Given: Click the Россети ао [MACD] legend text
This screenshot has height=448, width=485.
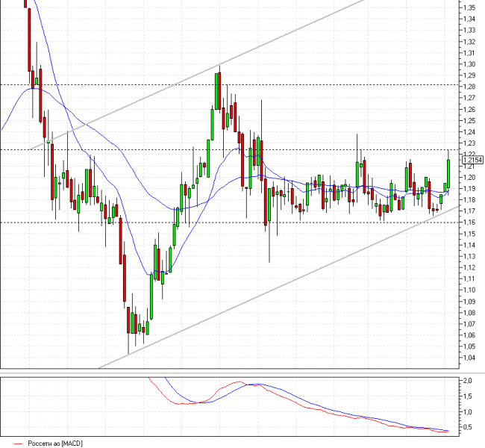Looking at the screenshot, I should tap(55, 444).
